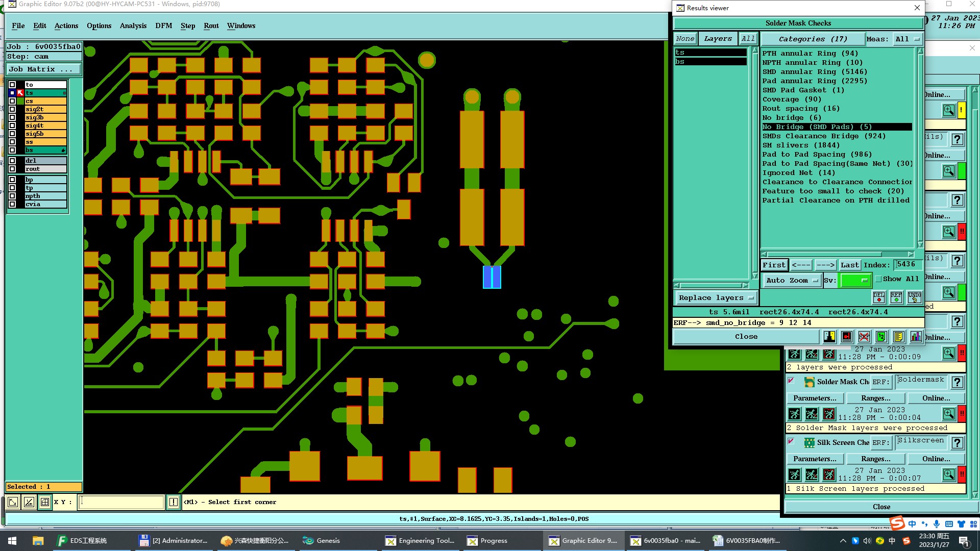Viewport: 980px width, 551px height.
Task: Click the REF mark result icon
Action: (896, 297)
